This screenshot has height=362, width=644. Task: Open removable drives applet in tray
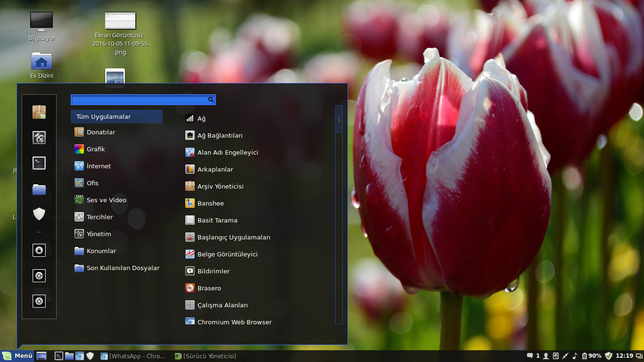click(555, 356)
